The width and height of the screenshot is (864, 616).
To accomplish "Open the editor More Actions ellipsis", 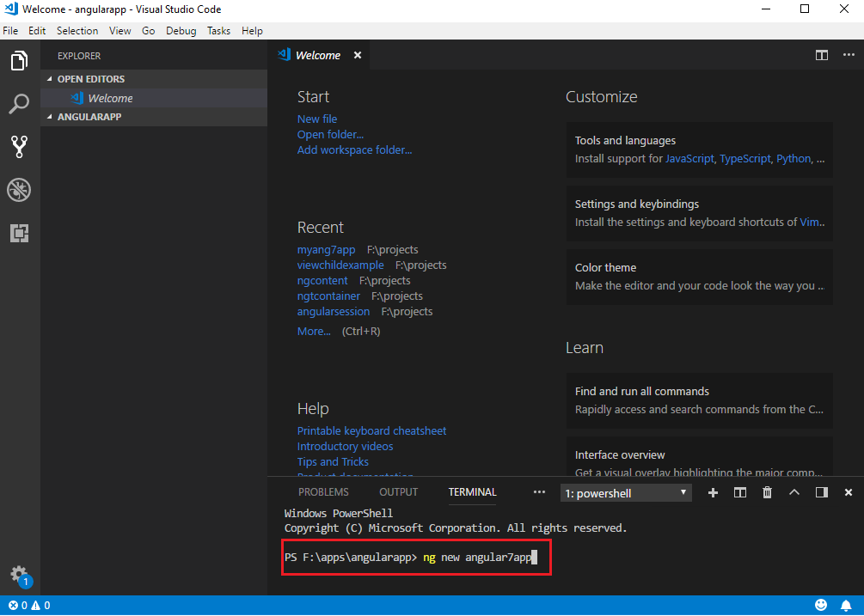I will coord(849,55).
